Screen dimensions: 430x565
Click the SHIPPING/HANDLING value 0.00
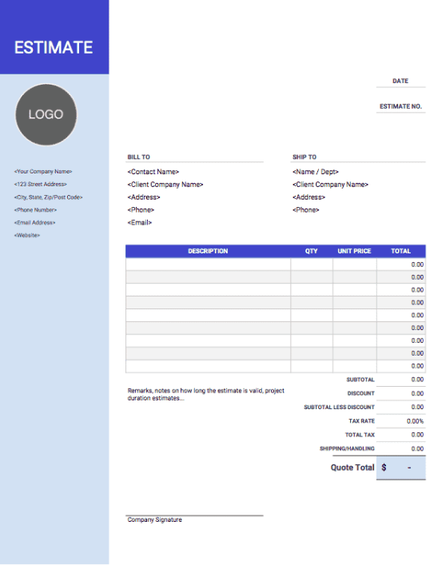(x=417, y=449)
